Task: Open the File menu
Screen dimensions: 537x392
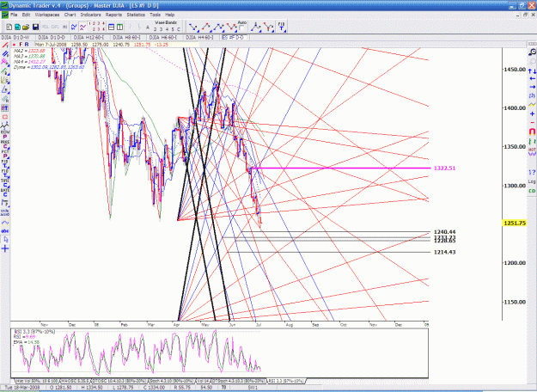Action: (x=14, y=15)
